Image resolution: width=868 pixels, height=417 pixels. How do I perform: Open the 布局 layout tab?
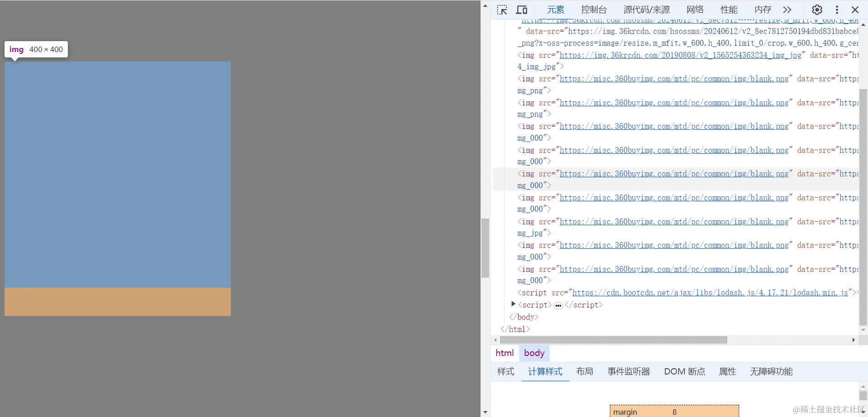(x=585, y=371)
